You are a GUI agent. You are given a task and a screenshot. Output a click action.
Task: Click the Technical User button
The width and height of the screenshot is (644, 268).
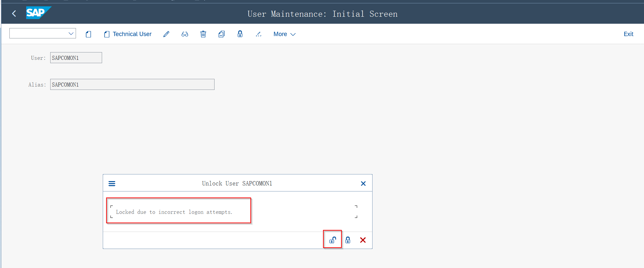[128, 34]
